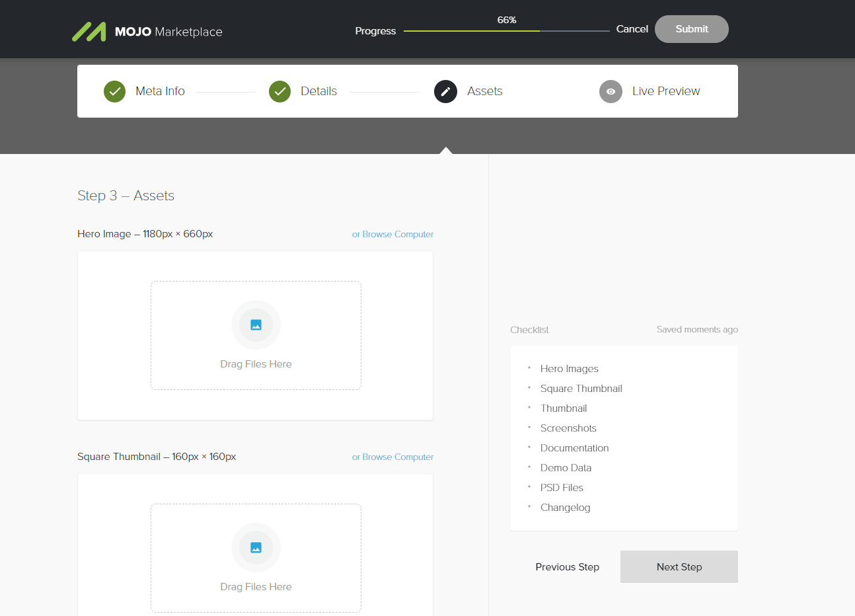The height and width of the screenshot is (616, 855).
Task: Expand the Demo Data checklist entry
Action: [566, 467]
